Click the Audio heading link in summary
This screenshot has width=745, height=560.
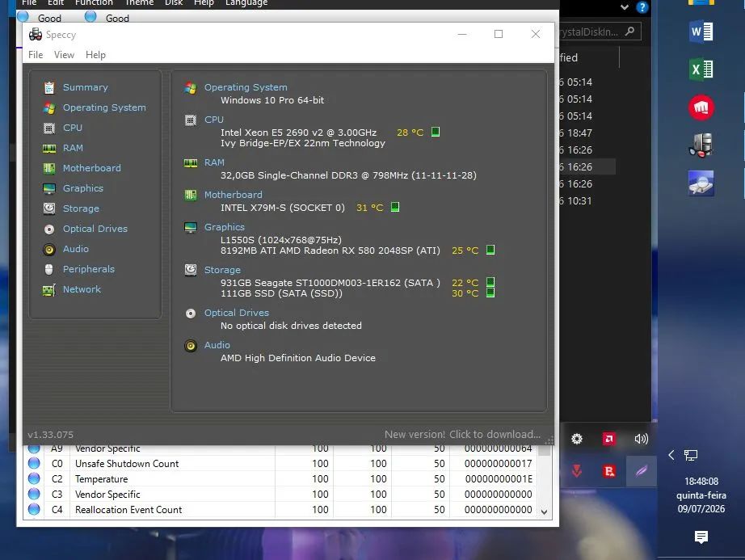217,345
